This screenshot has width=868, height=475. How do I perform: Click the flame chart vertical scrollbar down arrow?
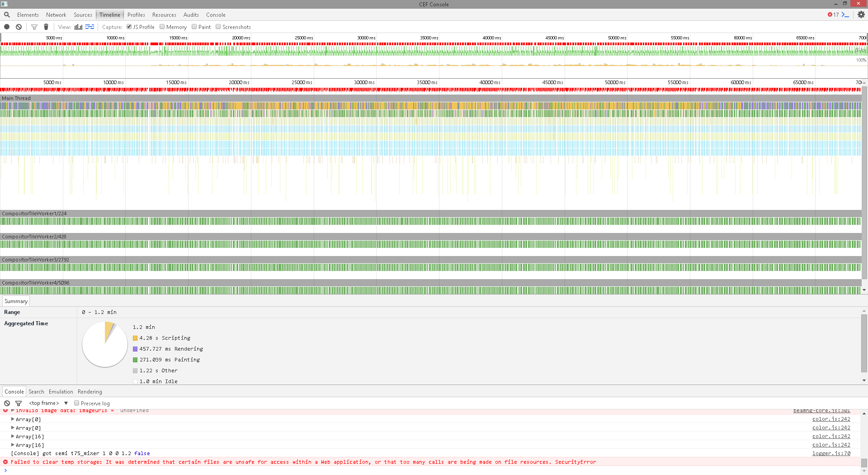click(864, 290)
